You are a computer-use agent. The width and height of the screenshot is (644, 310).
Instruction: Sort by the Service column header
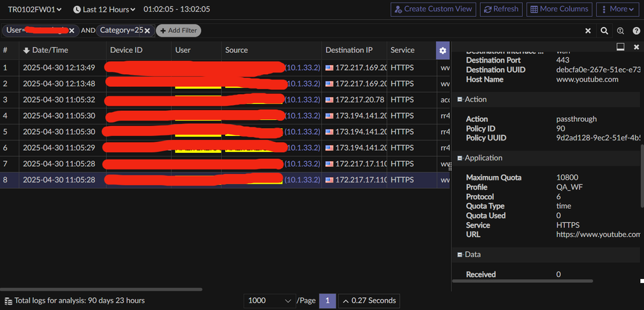pyautogui.click(x=402, y=50)
